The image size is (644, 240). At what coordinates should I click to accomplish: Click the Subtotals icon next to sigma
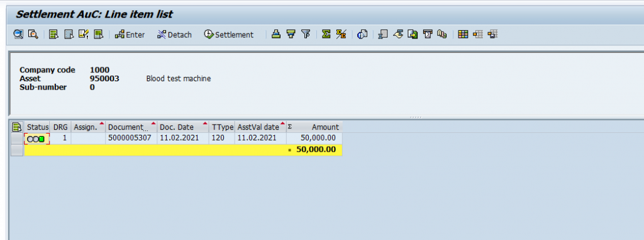341,34
